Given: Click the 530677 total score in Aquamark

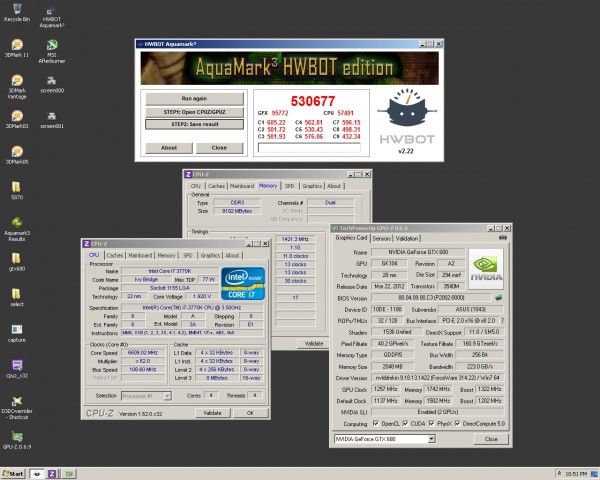Looking at the screenshot, I should click(x=313, y=101).
